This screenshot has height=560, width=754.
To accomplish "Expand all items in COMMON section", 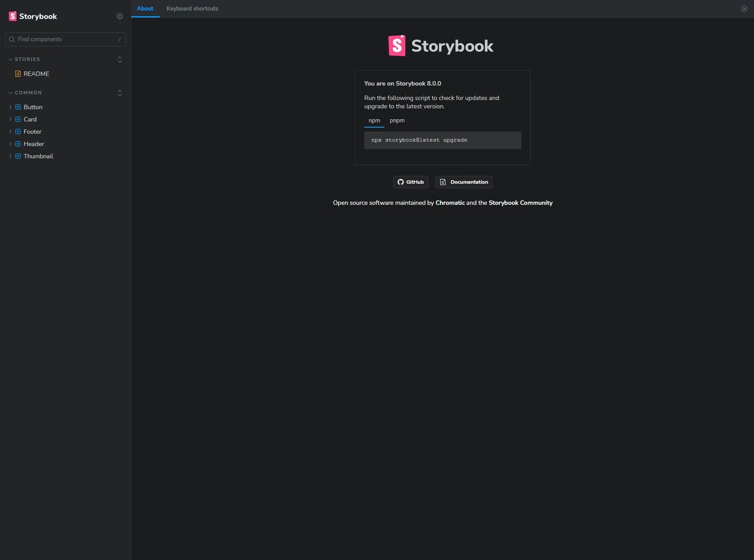I will tap(120, 93).
